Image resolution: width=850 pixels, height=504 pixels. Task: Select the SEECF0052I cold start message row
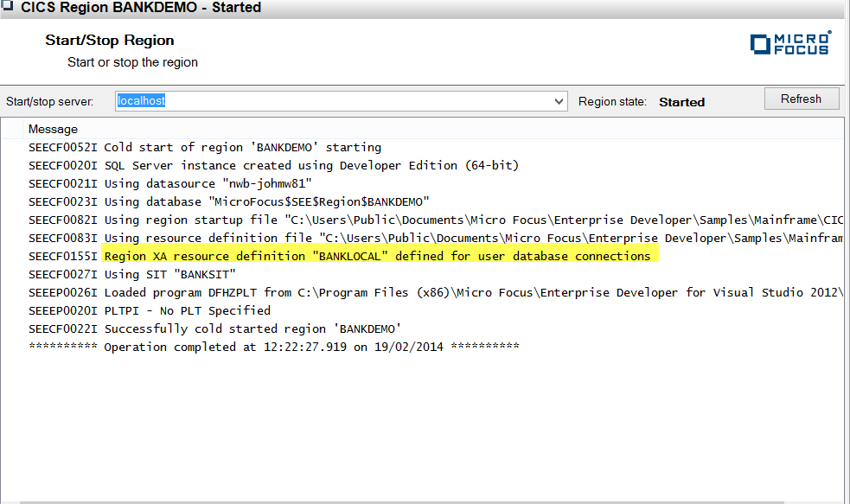(204, 147)
